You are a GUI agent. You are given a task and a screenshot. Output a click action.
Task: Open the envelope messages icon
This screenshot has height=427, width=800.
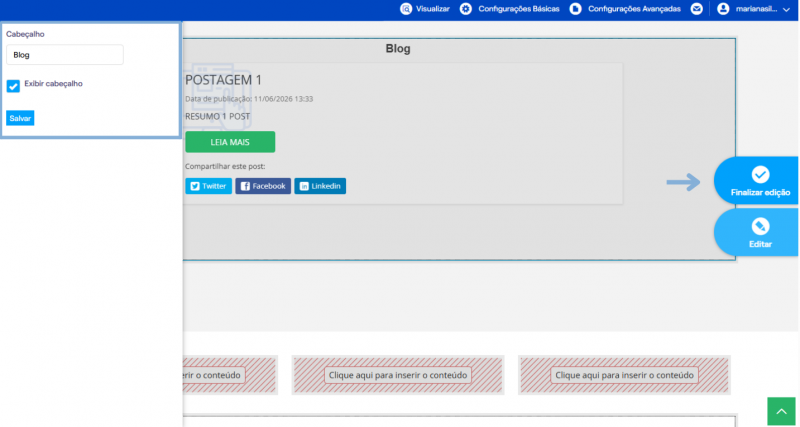pyautogui.click(x=696, y=9)
